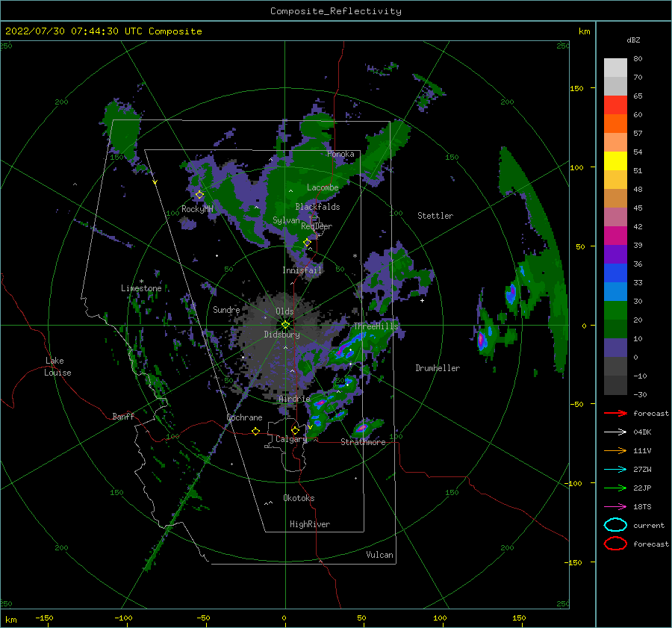Click the Ponoka city label
Viewport: 672px width, 628px height.
(x=340, y=154)
